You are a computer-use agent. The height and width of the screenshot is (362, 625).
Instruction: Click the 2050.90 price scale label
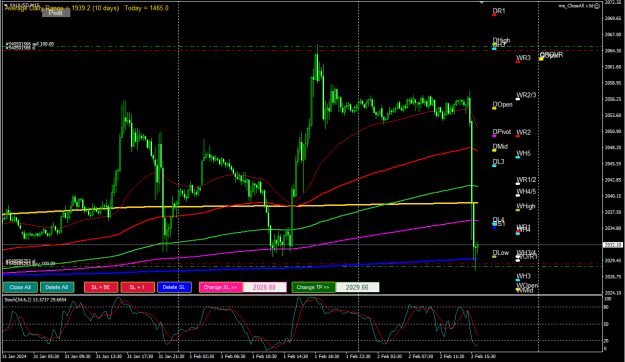pos(613,131)
